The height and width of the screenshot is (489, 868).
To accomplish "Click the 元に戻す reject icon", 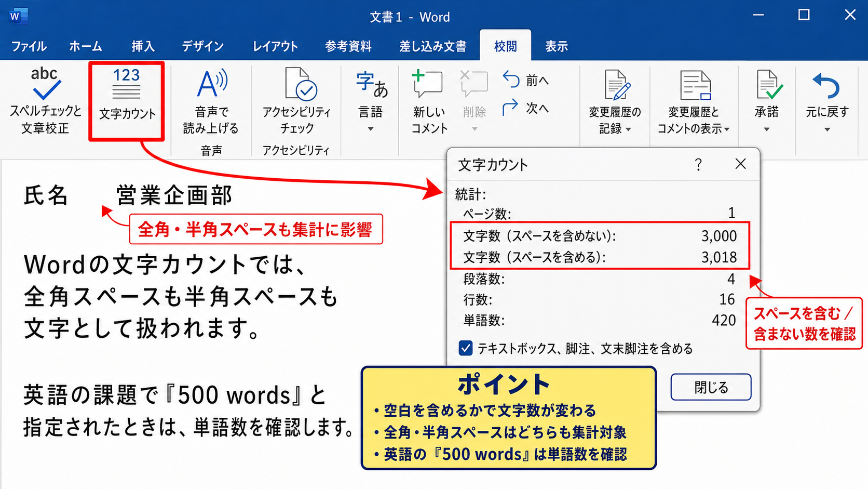I will pyautogui.click(x=826, y=86).
